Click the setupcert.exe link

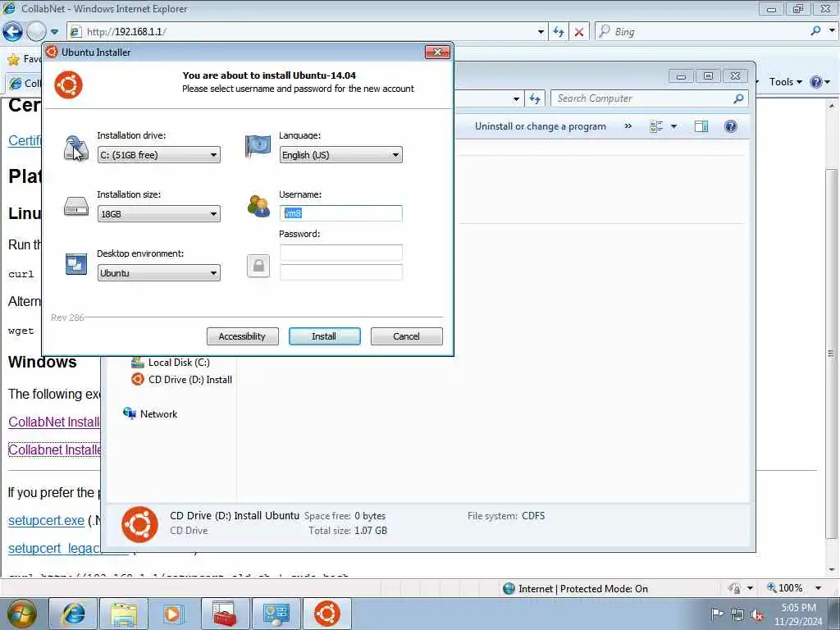coord(46,520)
